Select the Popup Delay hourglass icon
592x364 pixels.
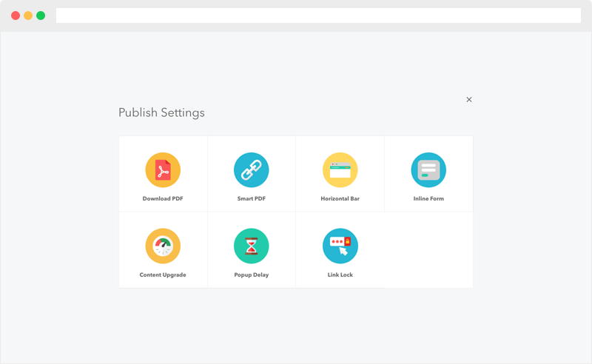252,246
